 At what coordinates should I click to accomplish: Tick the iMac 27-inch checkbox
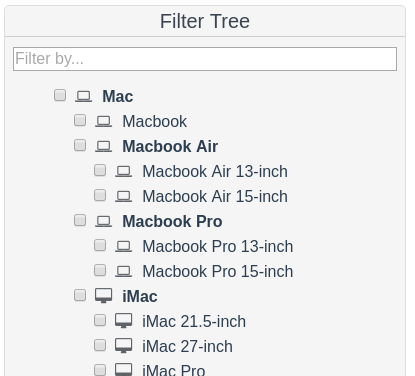pyautogui.click(x=100, y=345)
